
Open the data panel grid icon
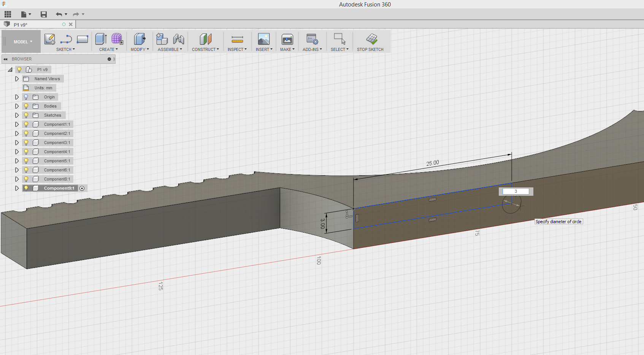8,14
